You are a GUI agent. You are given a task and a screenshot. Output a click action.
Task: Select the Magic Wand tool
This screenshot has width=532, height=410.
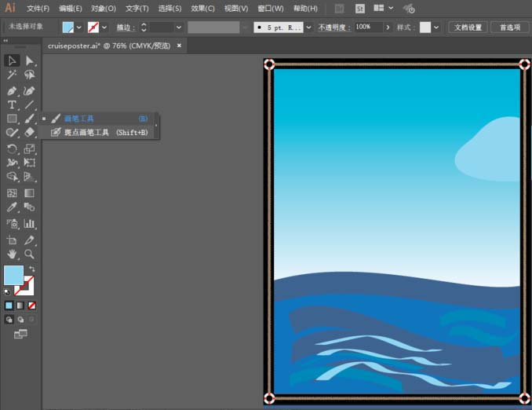point(12,75)
